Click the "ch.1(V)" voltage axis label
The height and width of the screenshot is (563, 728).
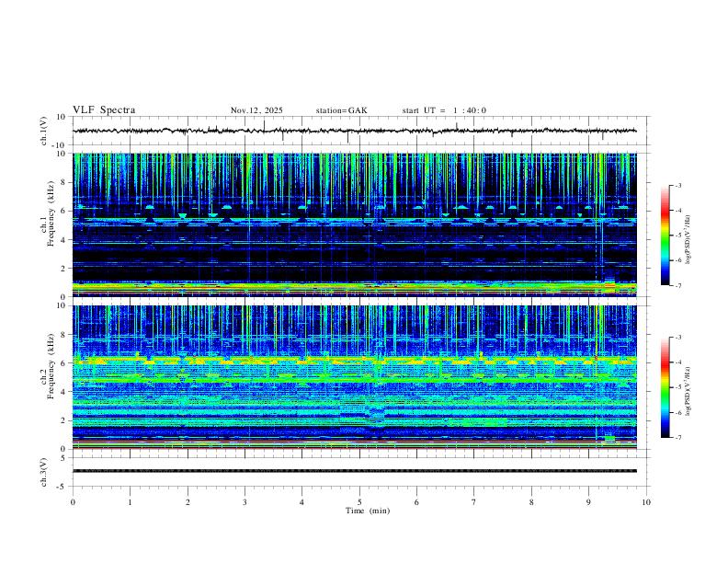click(44, 131)
